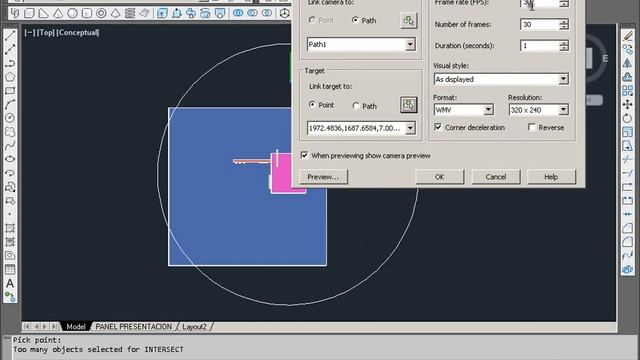
Task: Click the Number of frames field
Action: pos(540,24)
